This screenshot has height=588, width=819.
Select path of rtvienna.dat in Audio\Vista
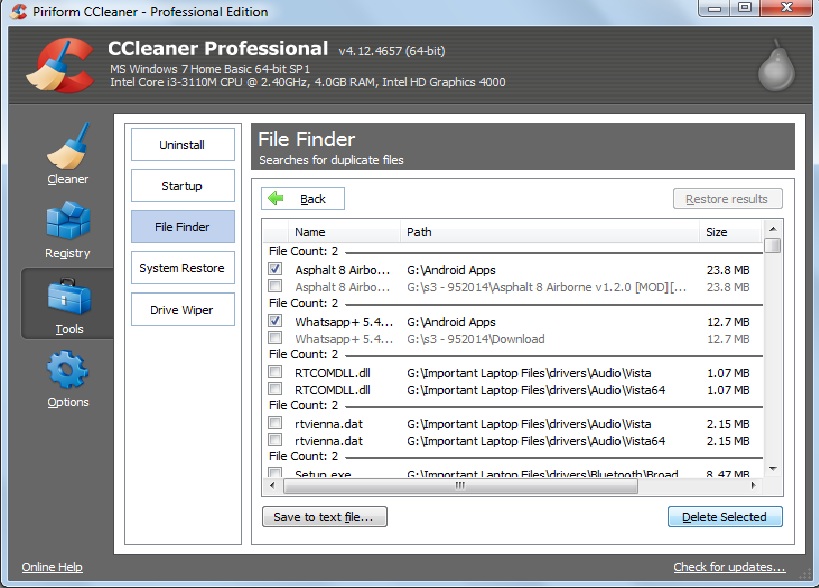pyautogui.click(x=529, y=424)
